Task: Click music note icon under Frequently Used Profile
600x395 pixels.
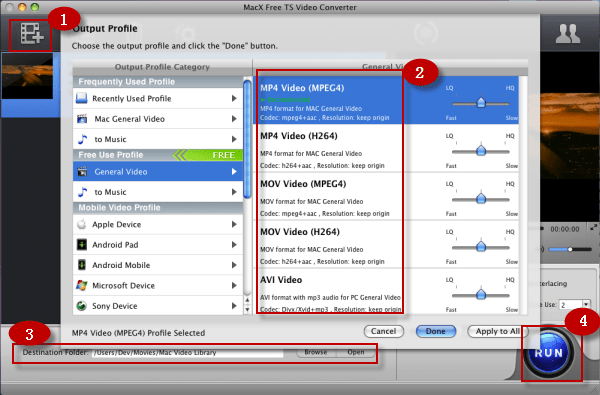Action: [x=82, y=139]
